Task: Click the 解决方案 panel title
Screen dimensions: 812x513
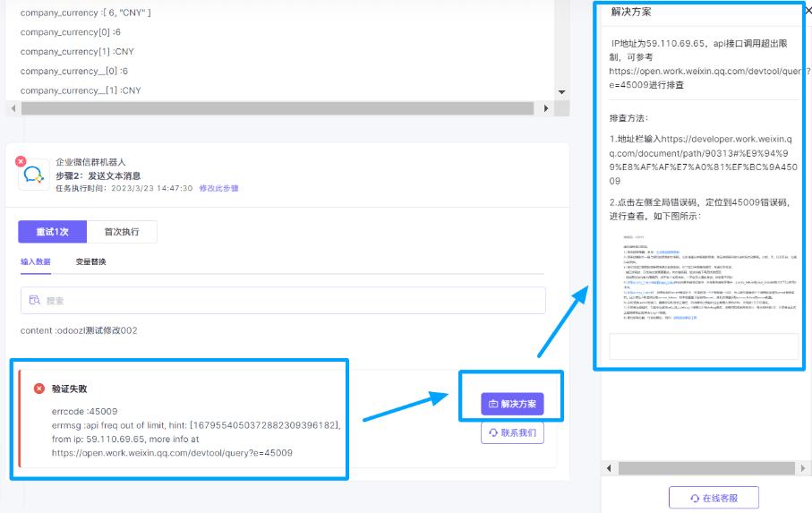Action: [631, 12]
